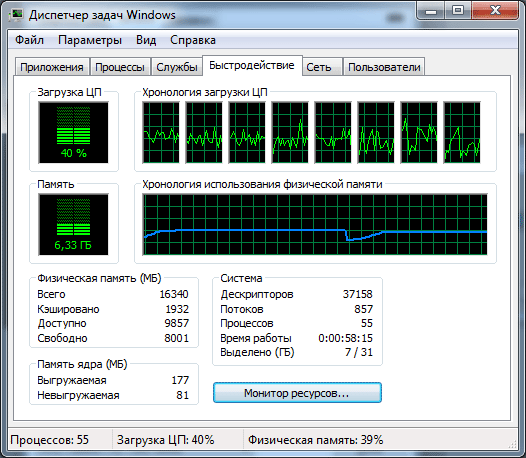The height and width of the screenshot is (458, 526).
Task: Click the Task Manager title bar icon
Action: point(16,15)
